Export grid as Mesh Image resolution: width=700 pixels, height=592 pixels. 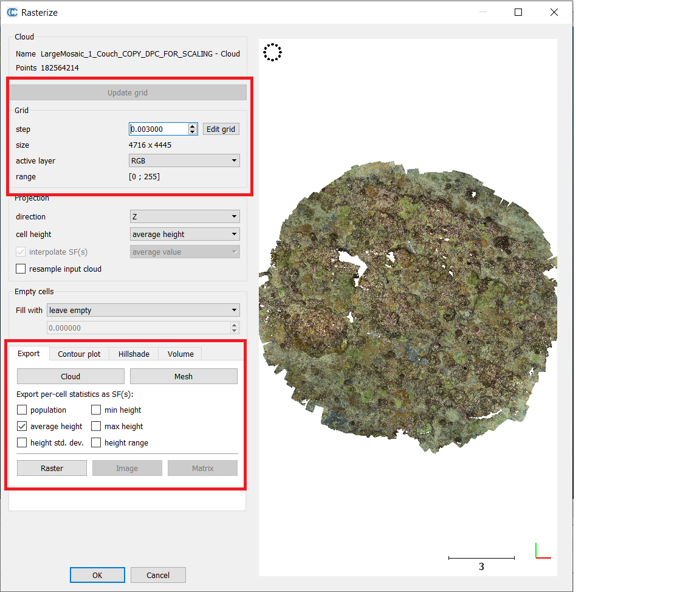pos(184,377)
